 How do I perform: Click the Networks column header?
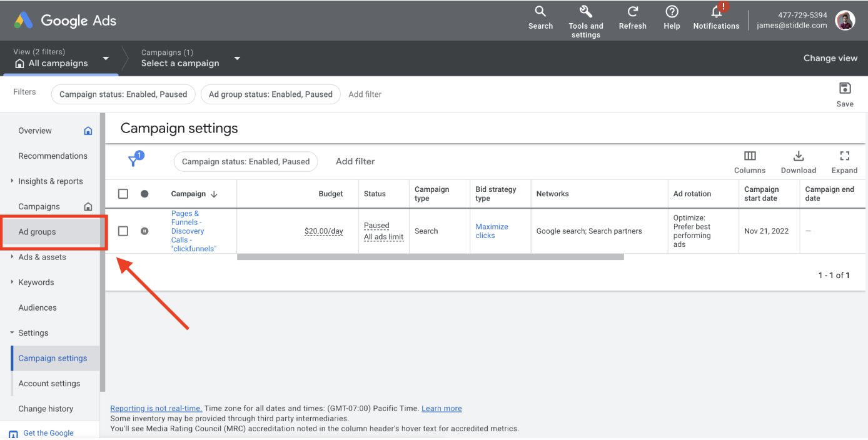(553, 194)
